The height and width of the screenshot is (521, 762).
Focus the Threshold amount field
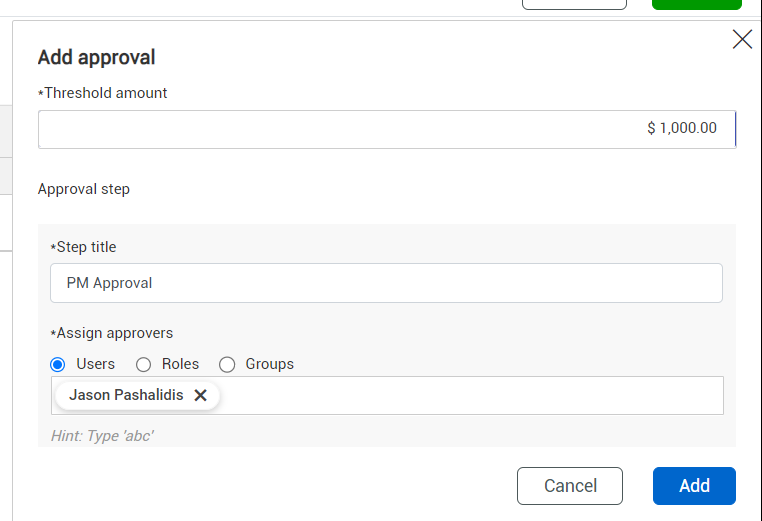[x=386, y=129]
